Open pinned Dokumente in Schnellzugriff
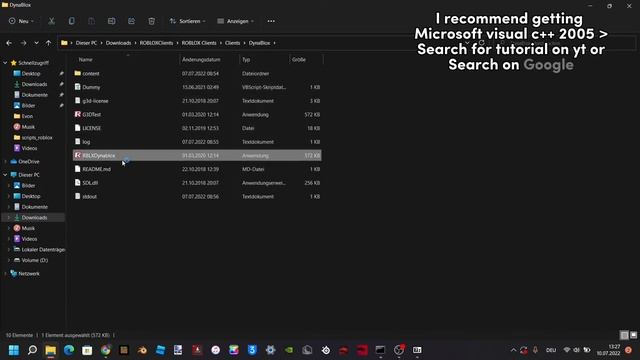 tap(35, 95)
